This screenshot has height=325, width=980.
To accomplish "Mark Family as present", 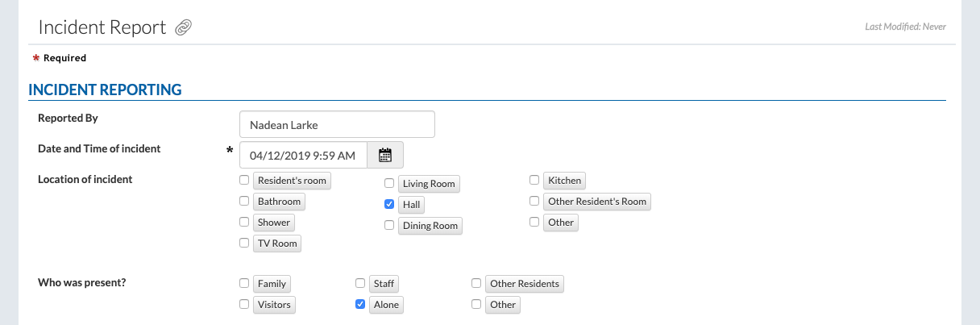I will coord(244,283).
